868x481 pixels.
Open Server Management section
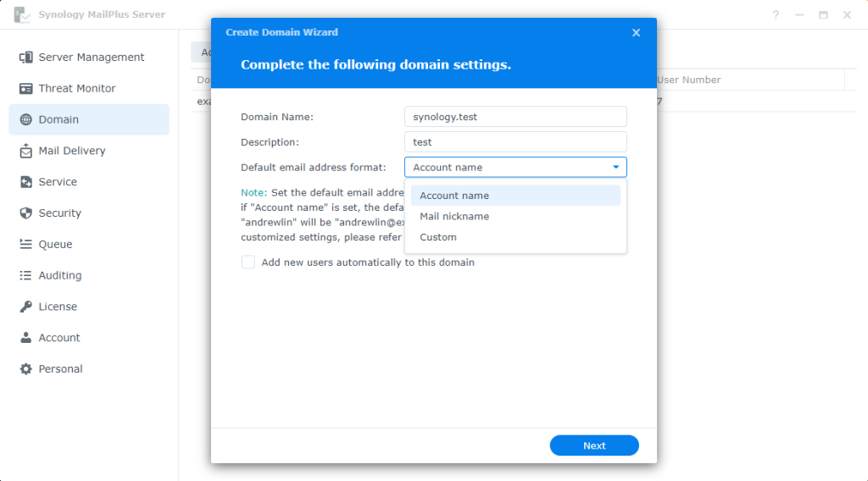[x=89, y=58]
